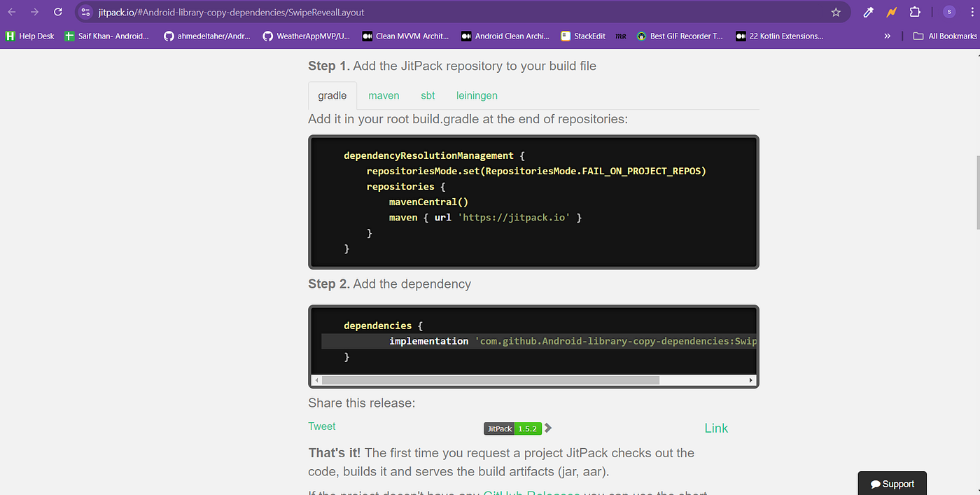Click the yellow lightning extension icon
The width and height of the screenshot is (980, 495).
coord(891,12)
